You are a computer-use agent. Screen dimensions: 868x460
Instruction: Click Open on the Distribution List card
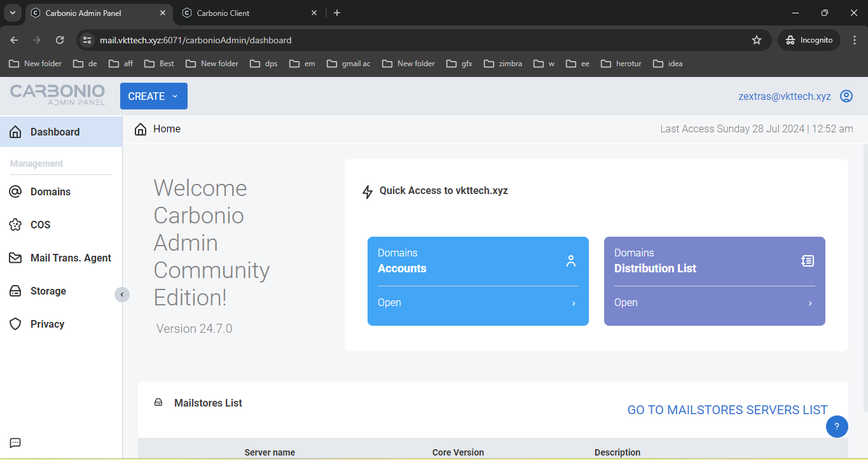click(x=626, y=303)
